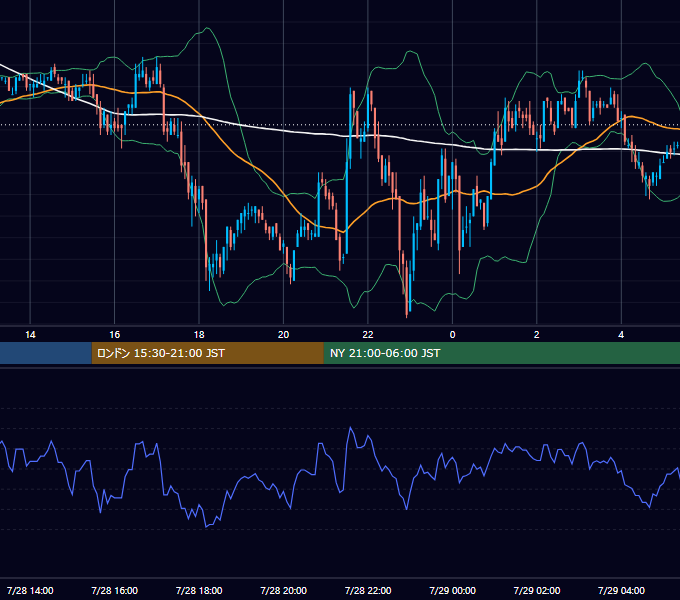Click the 7/28 22:00 timestamp label

tap(368, 590)
